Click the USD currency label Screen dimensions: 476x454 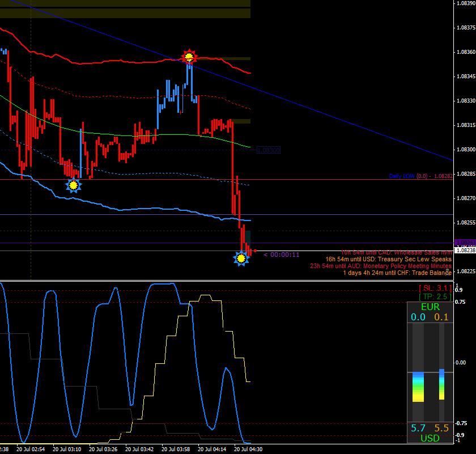pyautogui.click(x=430, y=438)
